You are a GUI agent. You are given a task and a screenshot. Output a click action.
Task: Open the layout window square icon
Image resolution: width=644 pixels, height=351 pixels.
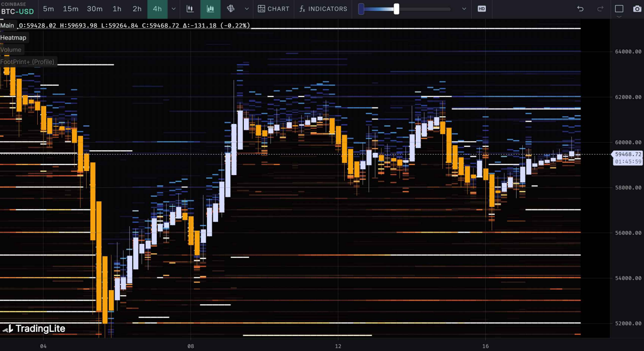click(619, 9)
